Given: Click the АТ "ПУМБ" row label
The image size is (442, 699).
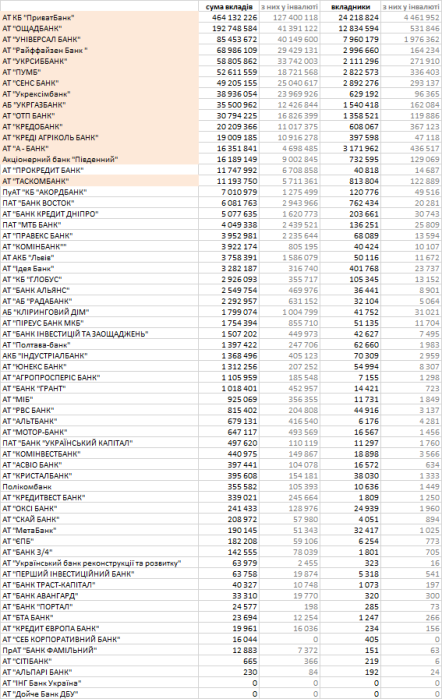Looking at the screenshot, I should 100,72.
